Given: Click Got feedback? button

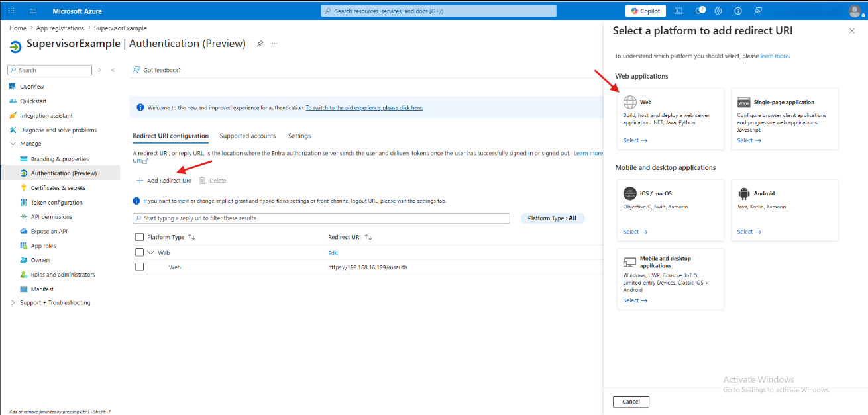Looking at the screenshot, I should click(156, 70).
